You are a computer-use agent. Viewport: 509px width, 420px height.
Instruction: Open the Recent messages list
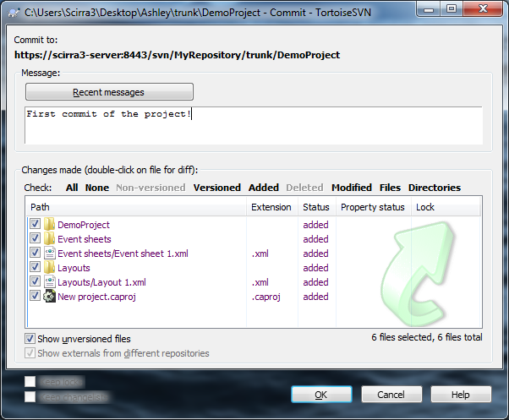(x=109, y=92)
